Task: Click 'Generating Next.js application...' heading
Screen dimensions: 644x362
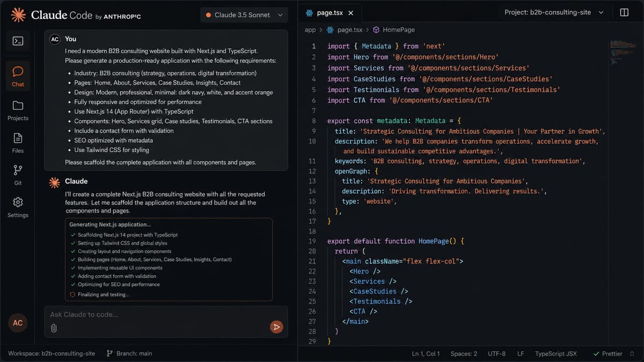Action: [x=111, y=225]
